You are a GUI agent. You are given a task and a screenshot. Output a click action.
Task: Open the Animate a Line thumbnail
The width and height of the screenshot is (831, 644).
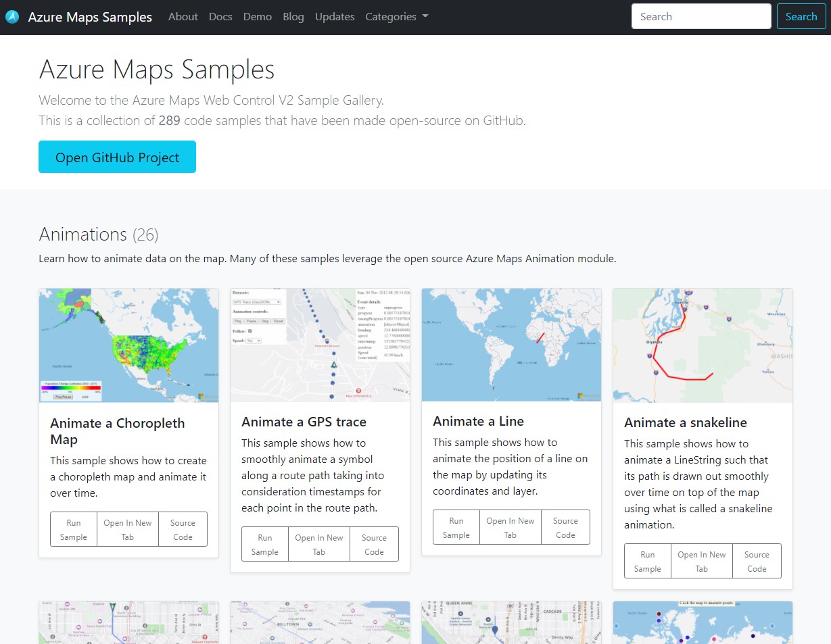(511, 345)
